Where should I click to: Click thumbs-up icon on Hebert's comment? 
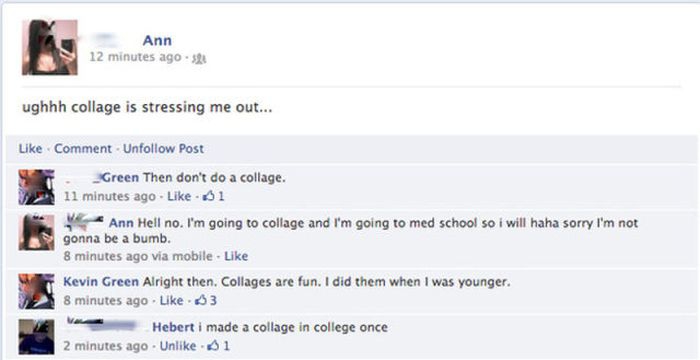[214, 345]
